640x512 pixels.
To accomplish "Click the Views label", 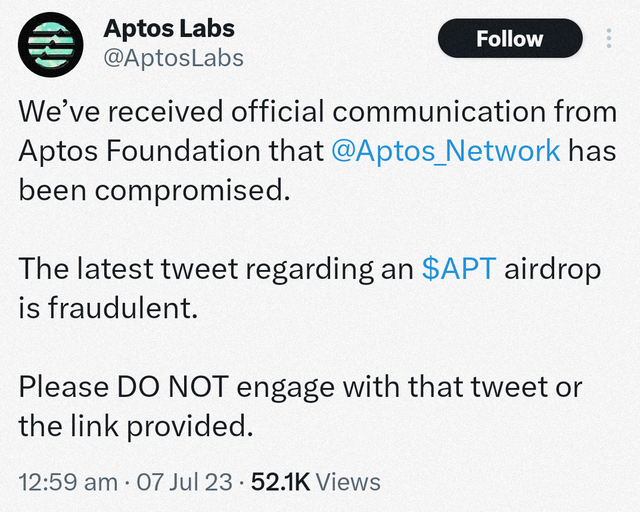I will click(348, 482).
